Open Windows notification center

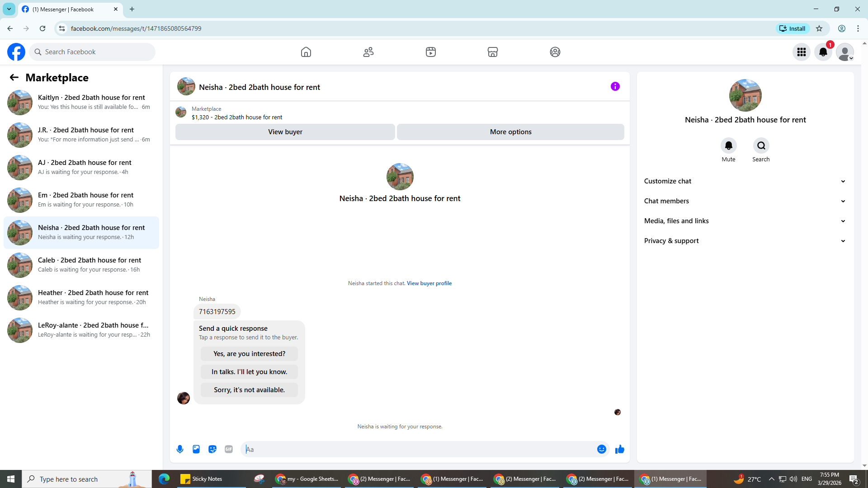click(x=854, y=479)
